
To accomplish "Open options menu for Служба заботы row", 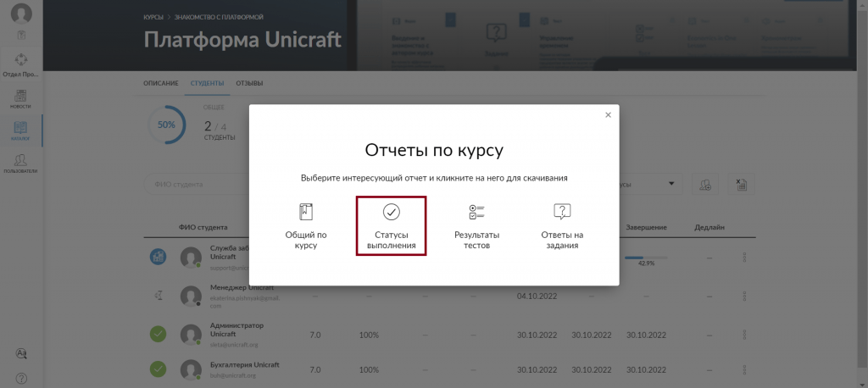I will [744, 258].
